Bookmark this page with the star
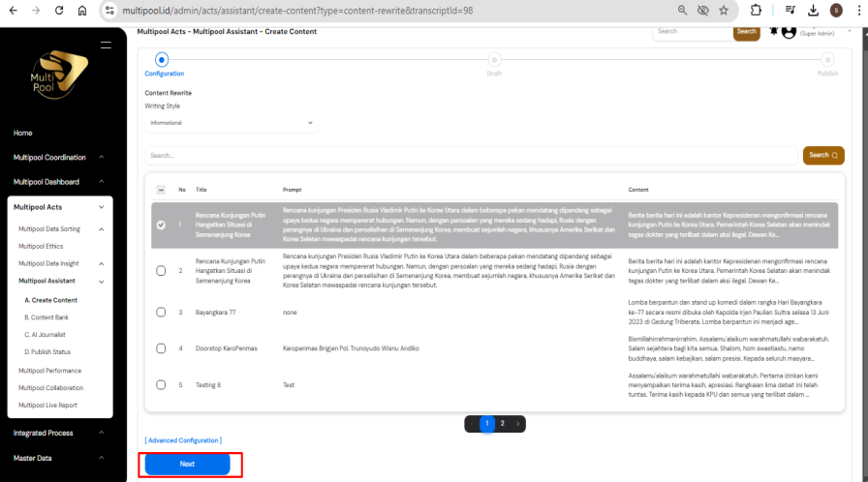868x482 pixels. [724, 11]
